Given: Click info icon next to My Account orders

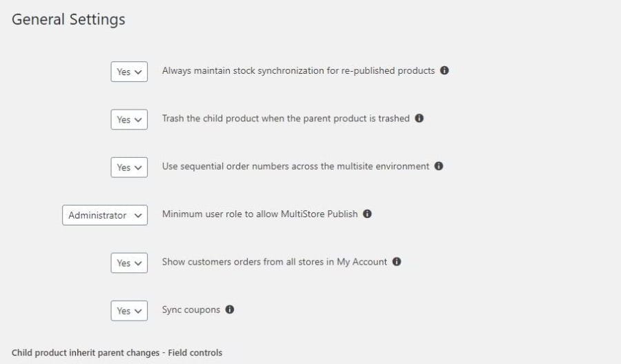Looking at the screenshot, I should click(397, 261).
